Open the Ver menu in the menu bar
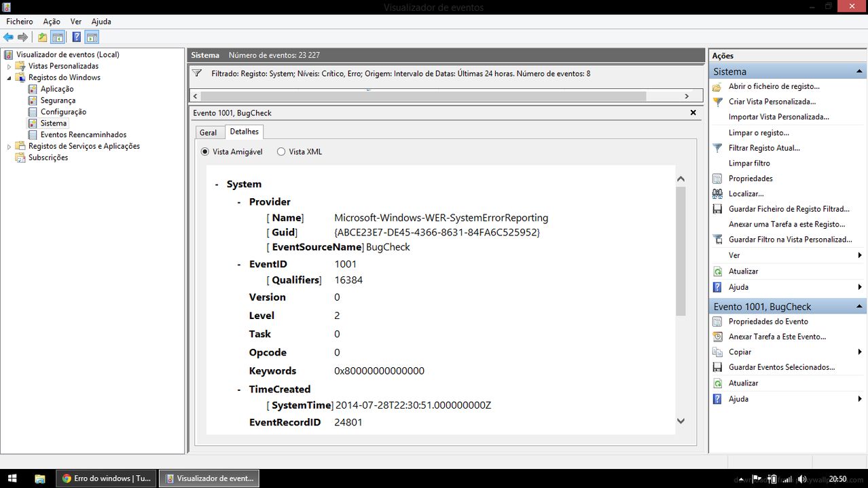 (x=76, y=22)
